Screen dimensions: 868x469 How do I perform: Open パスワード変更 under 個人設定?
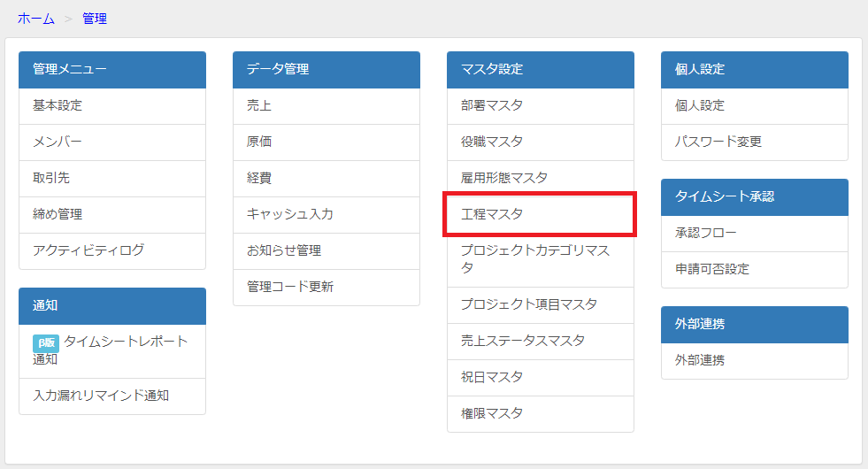755,142
